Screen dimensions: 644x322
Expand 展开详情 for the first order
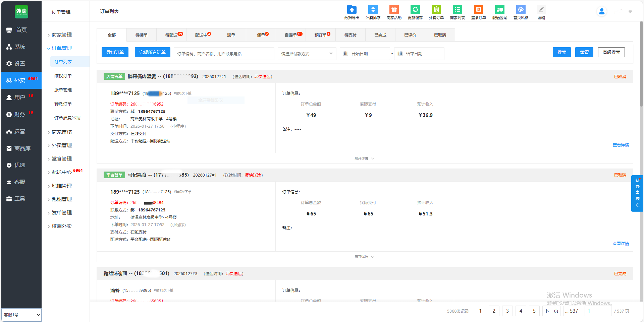click(x=364, y=158)
